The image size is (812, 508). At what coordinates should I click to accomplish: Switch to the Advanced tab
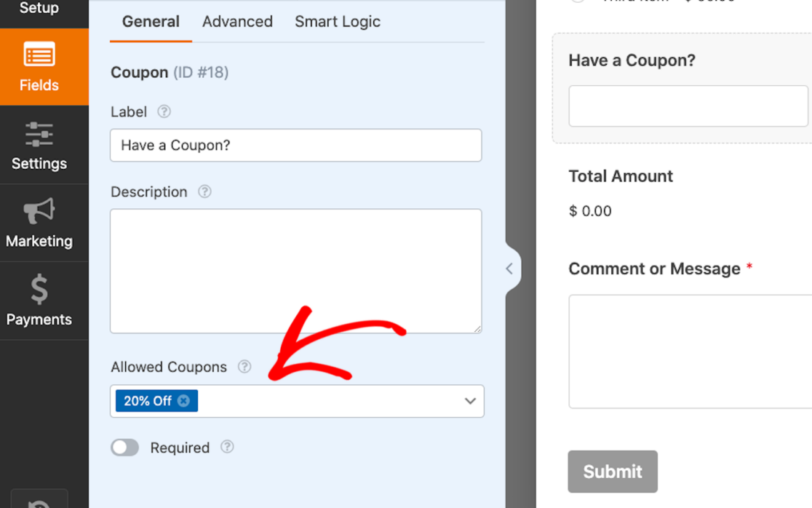[237, 22]
